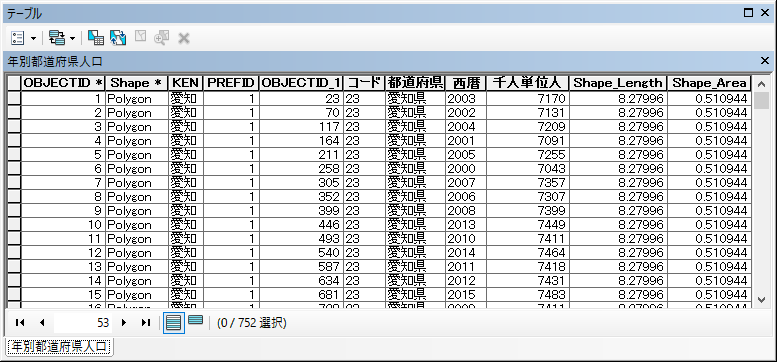Show all records view button
The width and height of the screenshot is (777, 362).
[174, 323]
